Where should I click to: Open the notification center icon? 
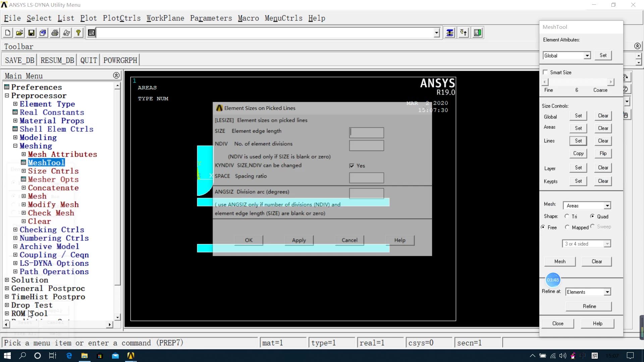(630, 356)
